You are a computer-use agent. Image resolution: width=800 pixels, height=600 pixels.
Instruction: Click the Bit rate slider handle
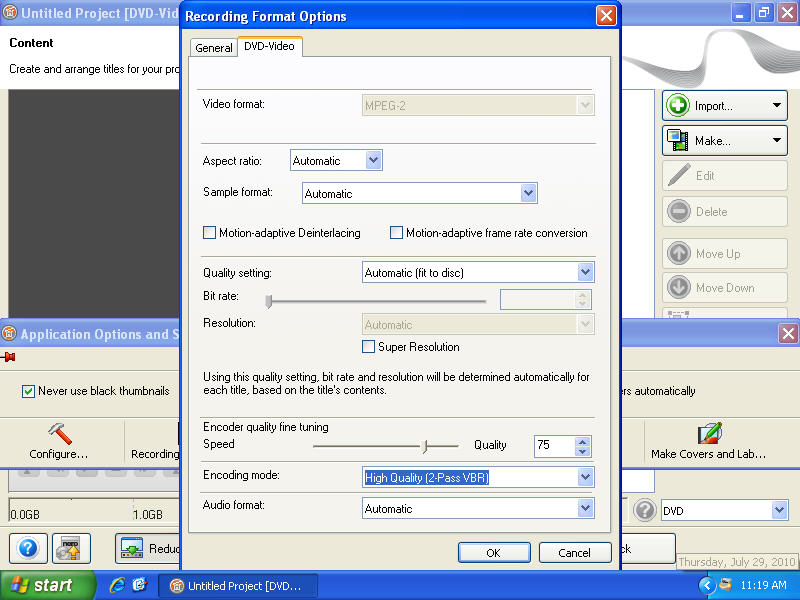[x=269, y=302]
